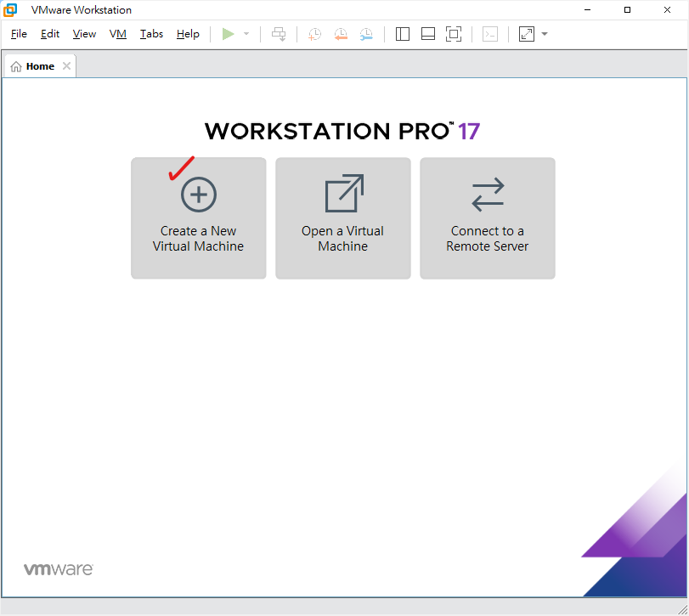Click the console view toolbar icon
689x616 pixels.
490,34
